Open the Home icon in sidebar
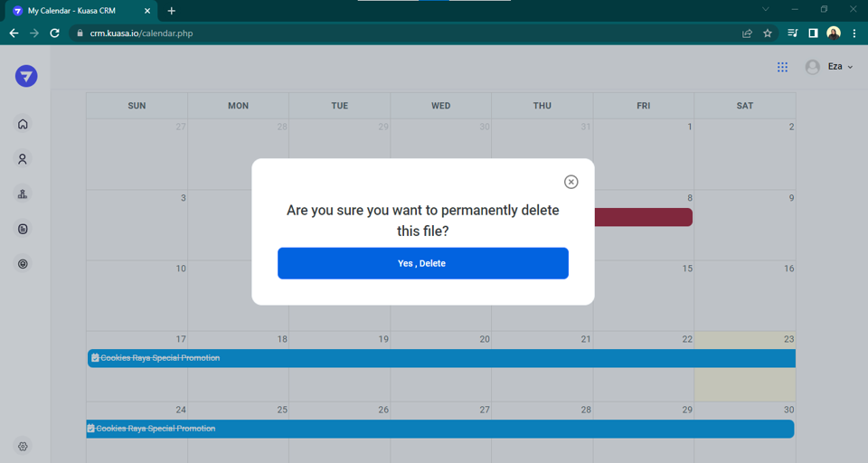Image resolution: width=868 pixels, height=463 pixels. [x=24, y=124]
